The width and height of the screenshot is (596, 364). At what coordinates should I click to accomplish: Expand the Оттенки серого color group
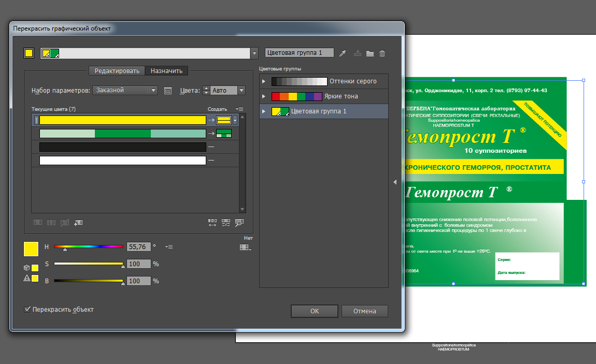[264, 81]
